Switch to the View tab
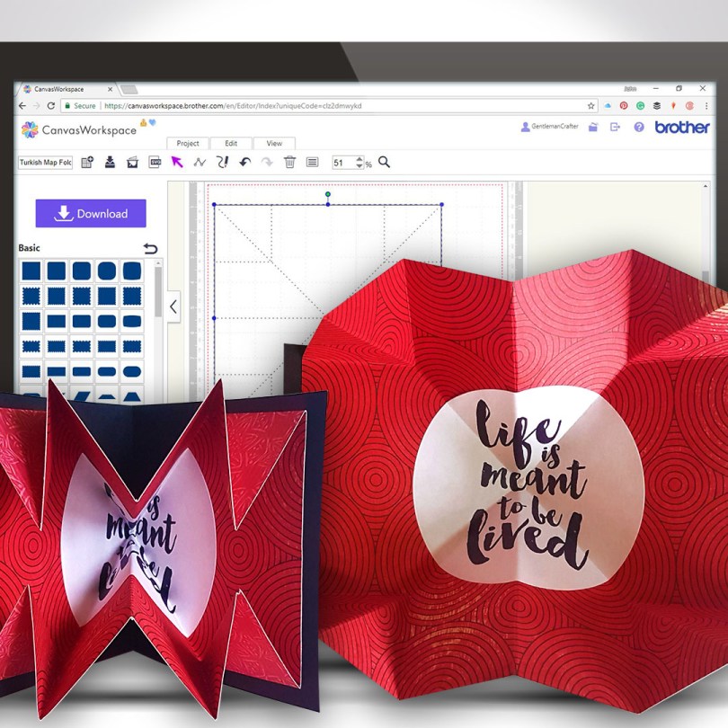 274,143
